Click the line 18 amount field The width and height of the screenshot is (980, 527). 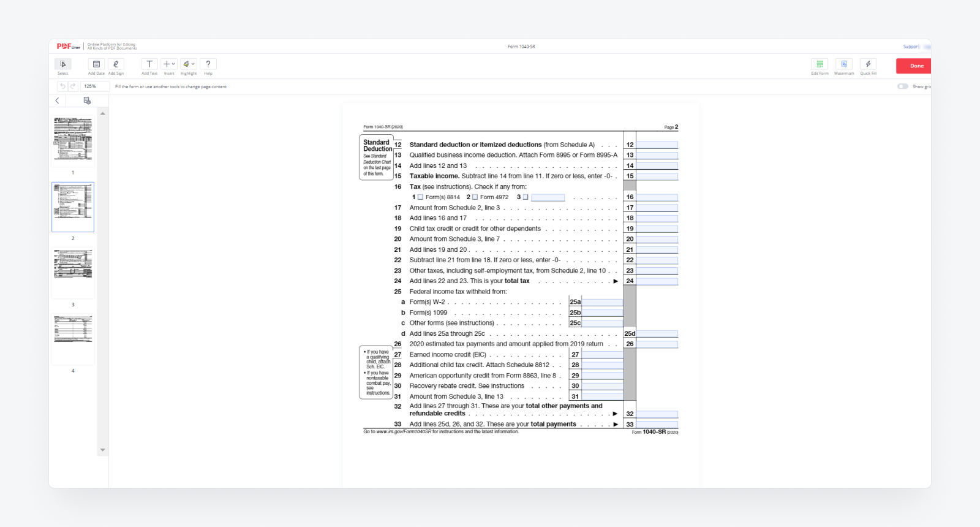(x=657, y=218)
